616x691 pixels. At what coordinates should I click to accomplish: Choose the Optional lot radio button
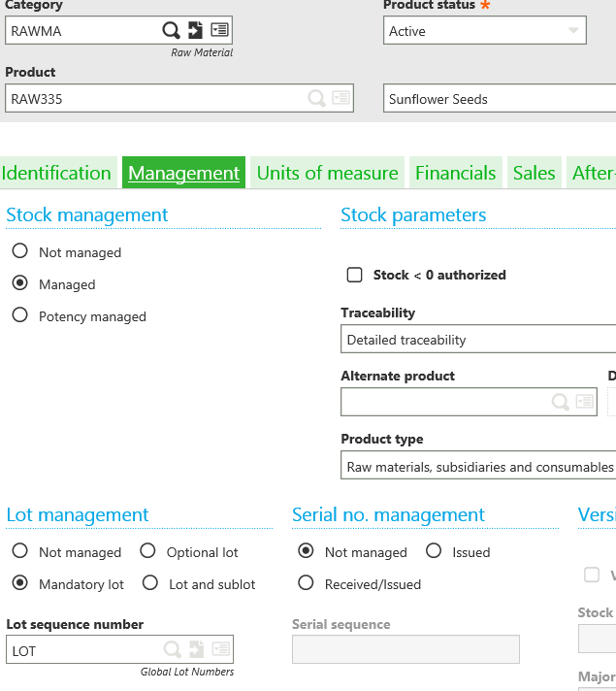click(147, 551)
